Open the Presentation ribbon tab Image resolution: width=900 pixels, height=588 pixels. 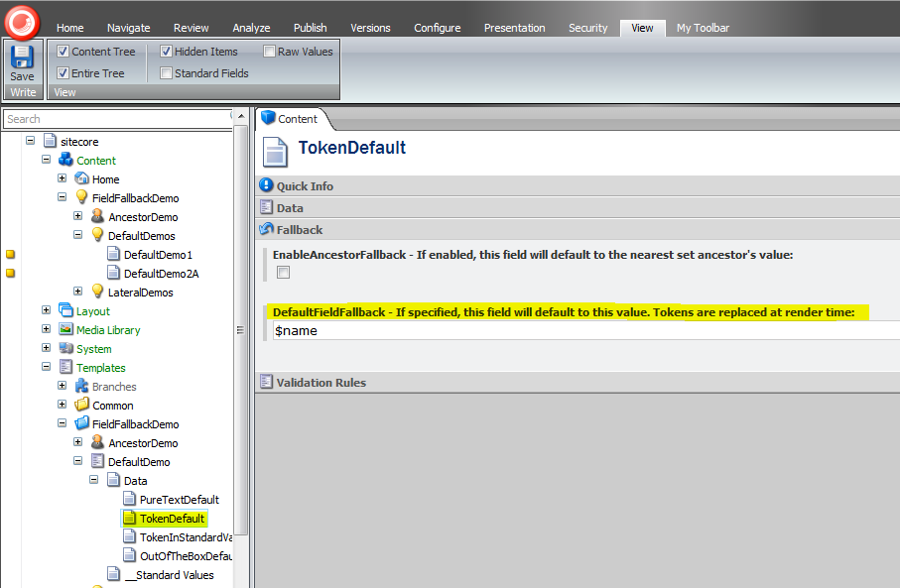pos(514,28)
